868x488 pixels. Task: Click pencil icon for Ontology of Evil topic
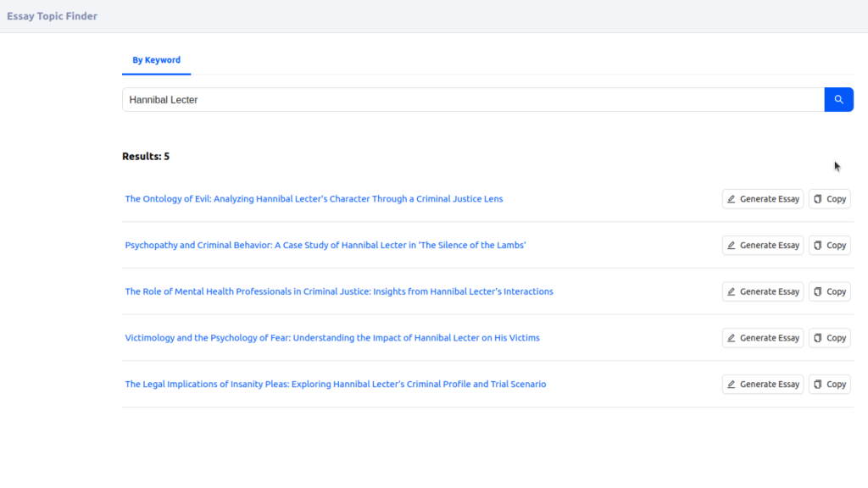[732, 199]
